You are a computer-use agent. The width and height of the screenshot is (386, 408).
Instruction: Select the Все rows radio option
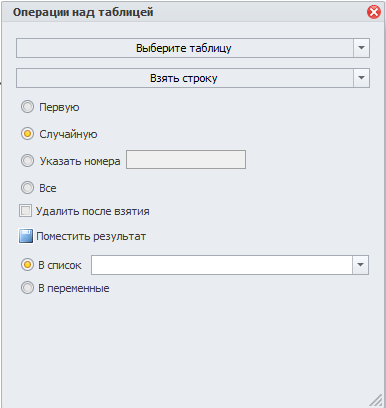[27, 188]
